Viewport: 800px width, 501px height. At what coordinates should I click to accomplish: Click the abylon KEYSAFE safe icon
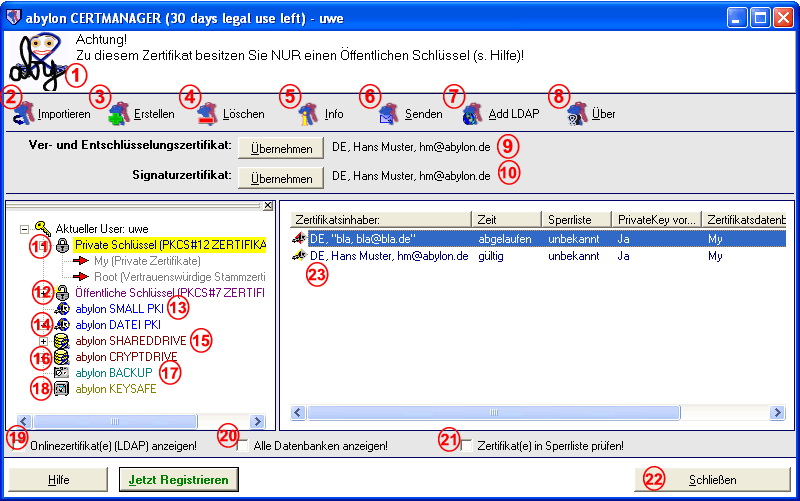pyautogui.click(x=62, y=389)
